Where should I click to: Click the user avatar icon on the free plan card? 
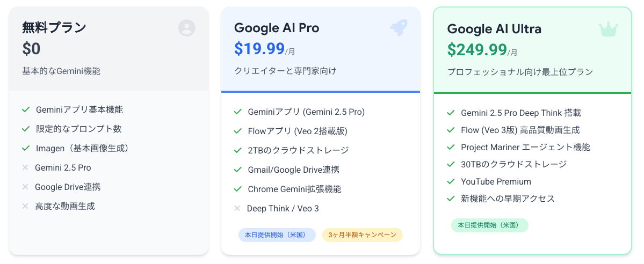(x=186, y=28)
